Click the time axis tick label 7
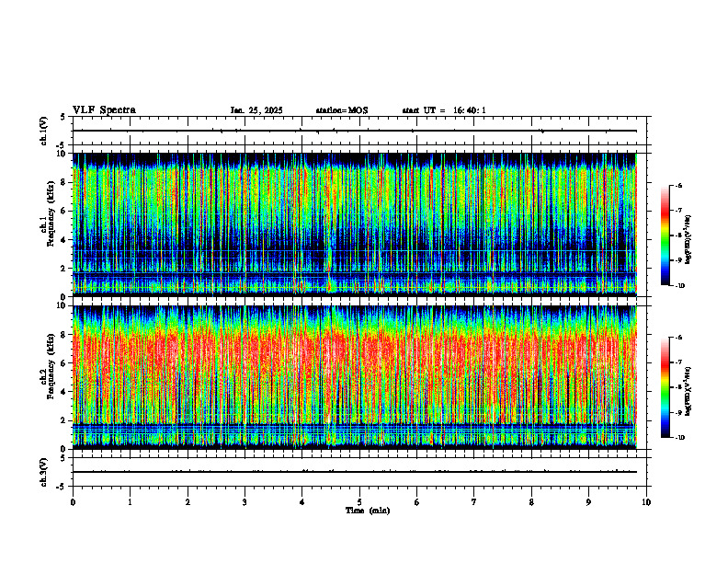 pos(474,502)
